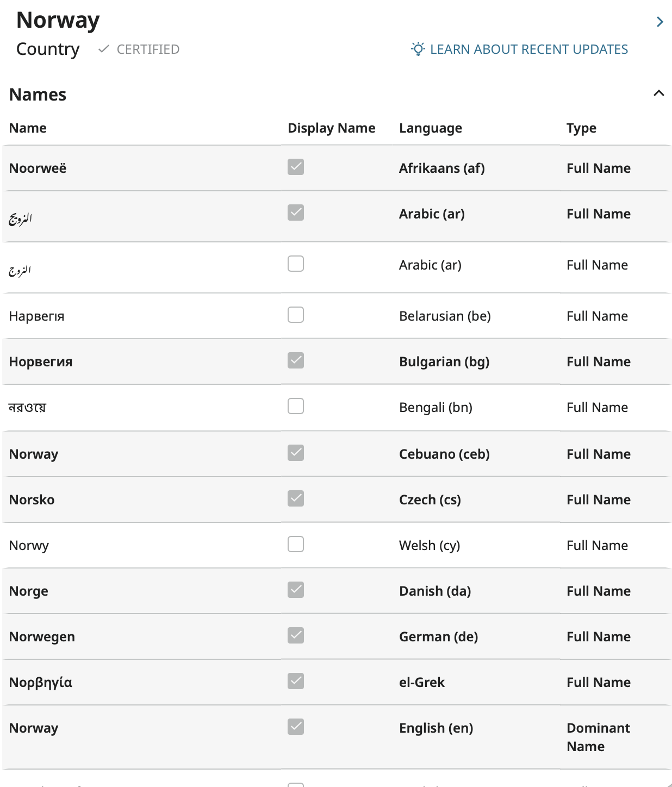Toggle display name checkbox for Afrikaans Noorweë
The width and height of the screenshot is (672, 787).
tap(296, 167)
